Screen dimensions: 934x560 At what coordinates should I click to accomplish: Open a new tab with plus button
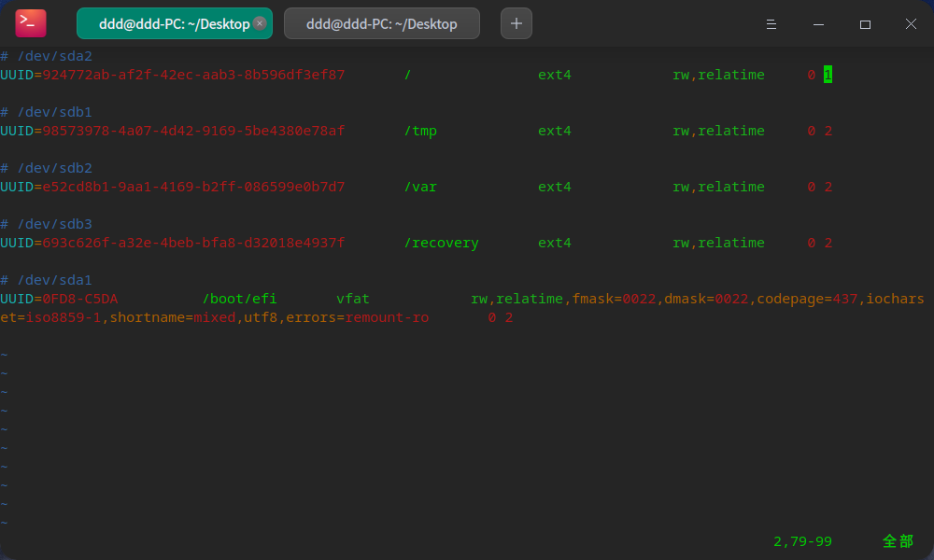pyautogui.click(x=517, y=24)
